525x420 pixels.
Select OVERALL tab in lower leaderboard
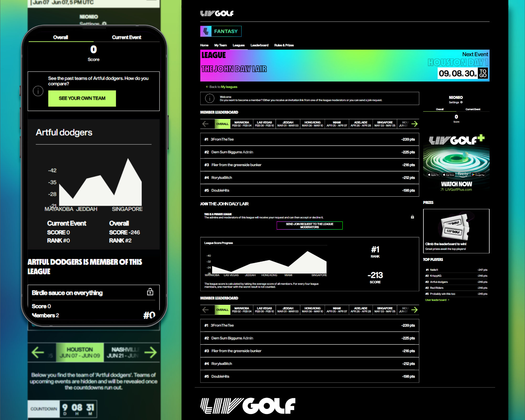tap(222, 310)
